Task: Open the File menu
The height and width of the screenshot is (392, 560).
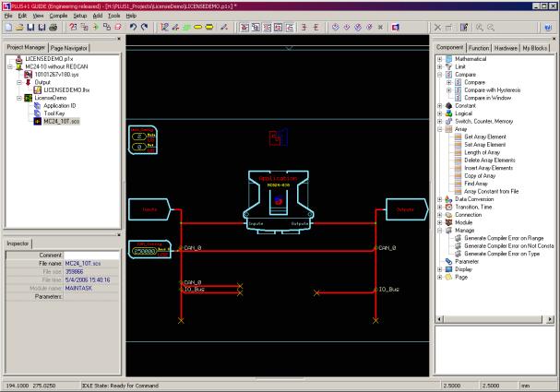Action: pos(8,16)
